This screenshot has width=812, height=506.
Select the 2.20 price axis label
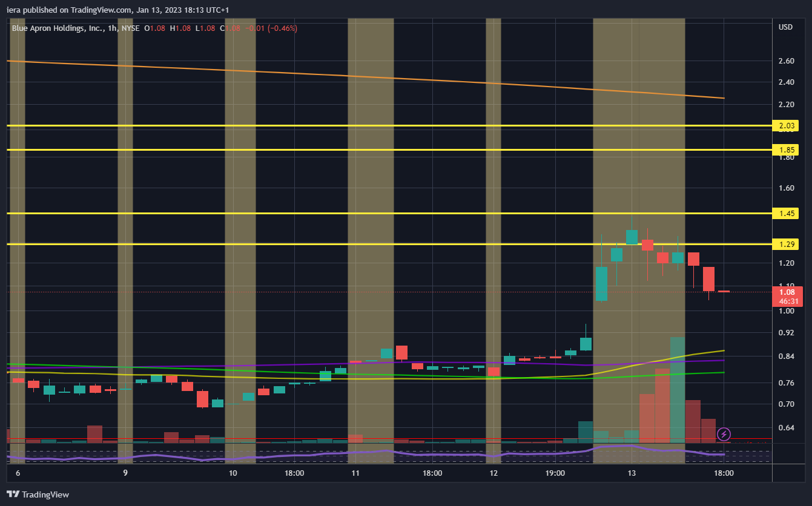[x=786, y=105]
